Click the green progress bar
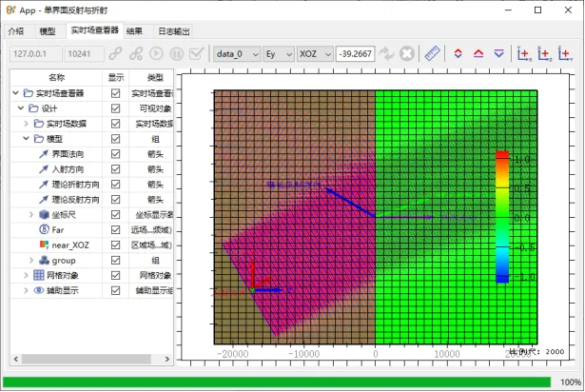This screenshot has width=585, height=392. click(x=277, y=382)
